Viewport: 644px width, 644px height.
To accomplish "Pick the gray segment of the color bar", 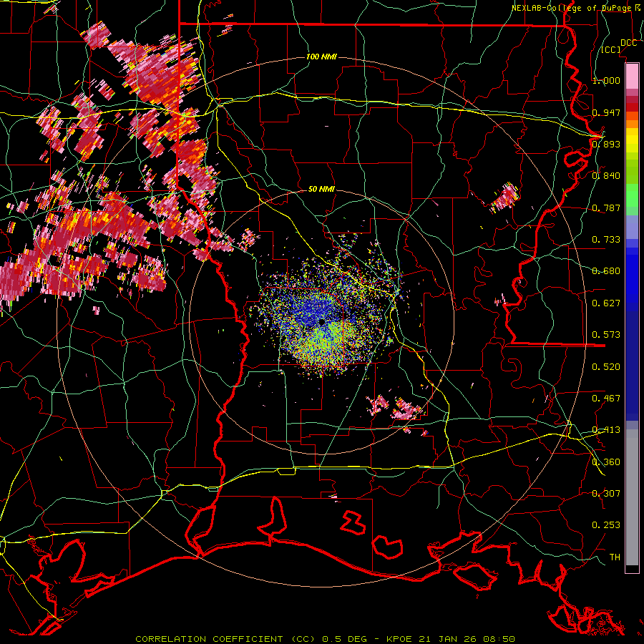I will click(x=632, y=499).
